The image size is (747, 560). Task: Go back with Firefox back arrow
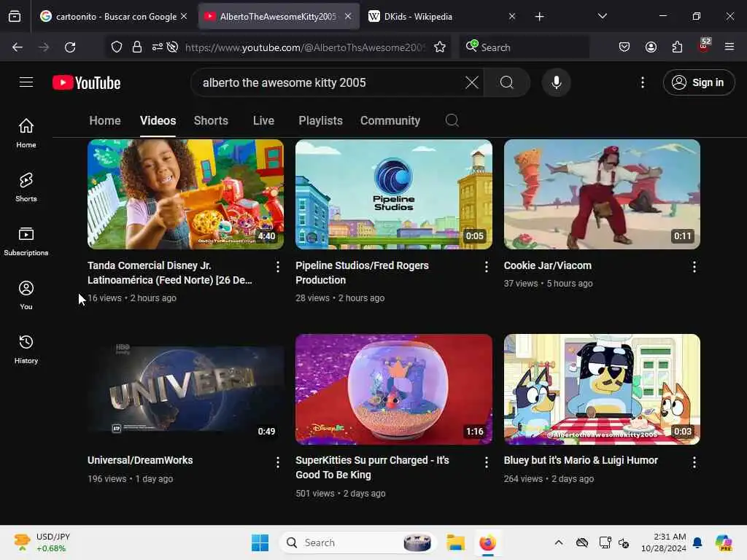[x=18, y=47]
